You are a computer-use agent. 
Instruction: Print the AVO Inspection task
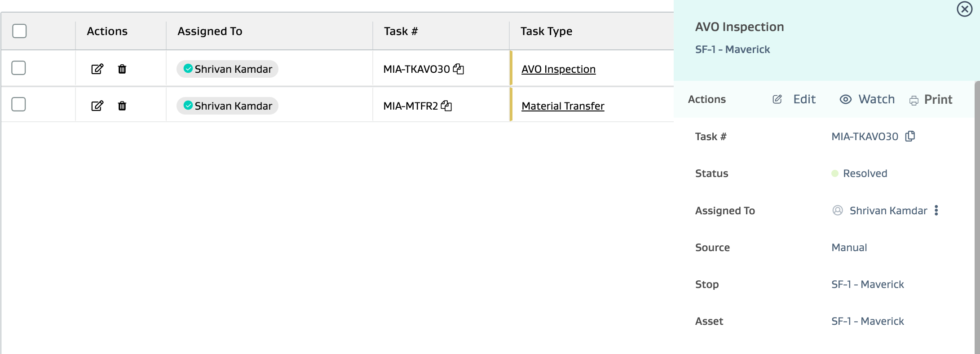[x=931, y=99]
